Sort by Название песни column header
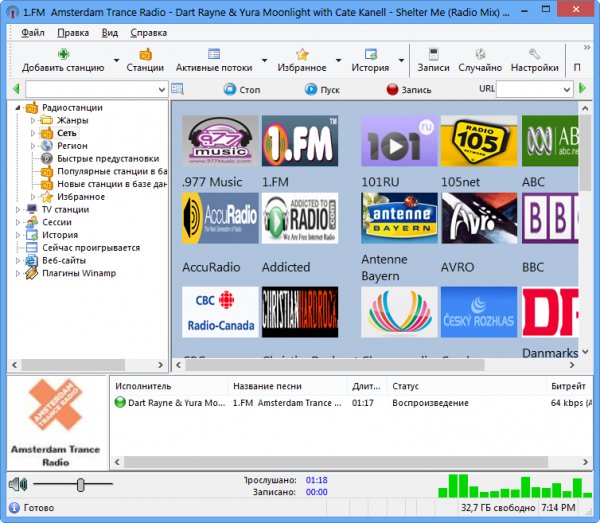The width and height of the screenshot is (600, 523). coord(288,386)
